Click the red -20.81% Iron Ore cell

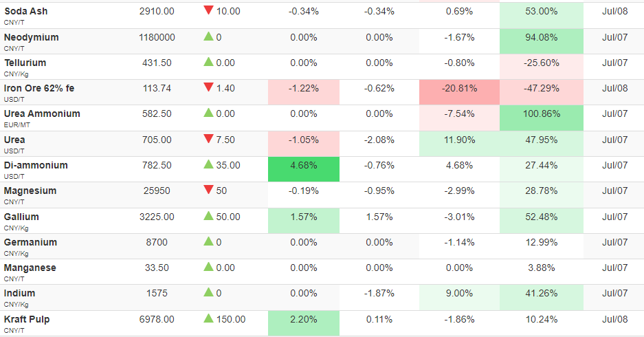(459, 92)
